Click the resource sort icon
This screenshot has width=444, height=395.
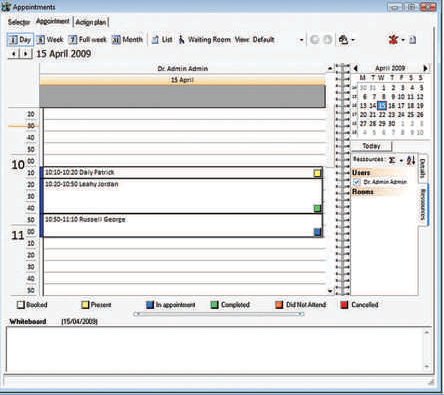tap(411, 160)
